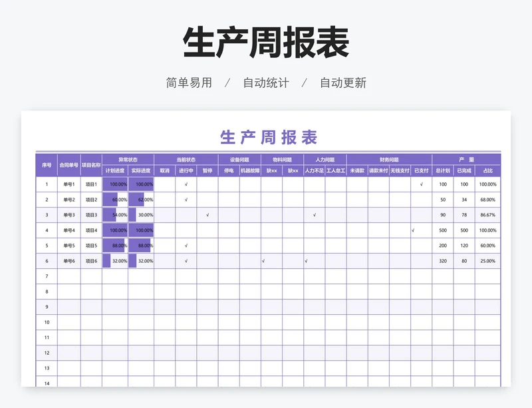The height and width of the screenshot is (408, 532).
Task: Select the 项目2 name cell
Action: click(91, 200)
